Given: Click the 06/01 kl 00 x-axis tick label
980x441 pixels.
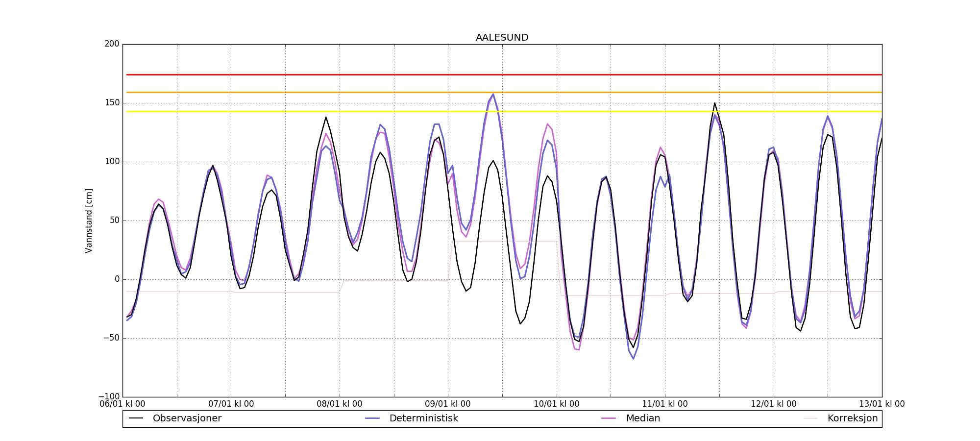Looking at the screenshot, I should (x=122, y=404).
